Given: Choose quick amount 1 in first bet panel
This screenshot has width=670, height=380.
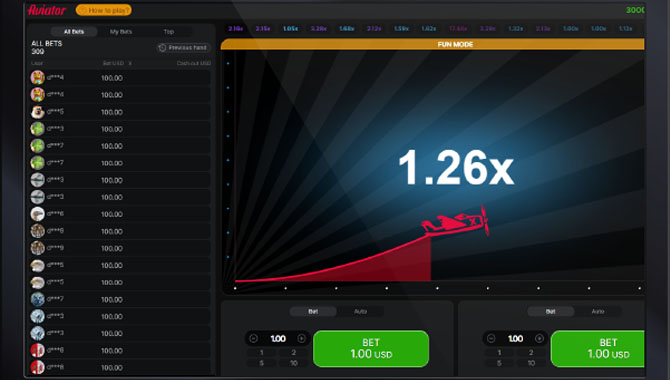Looking at the screenshot, I should (262, 353).
